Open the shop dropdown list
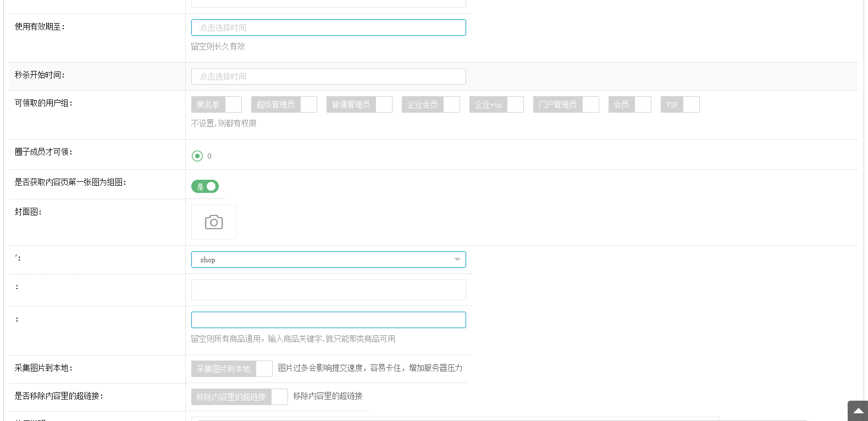The width and height of the screenshot is (868, 421). click(x=328, y=259)
